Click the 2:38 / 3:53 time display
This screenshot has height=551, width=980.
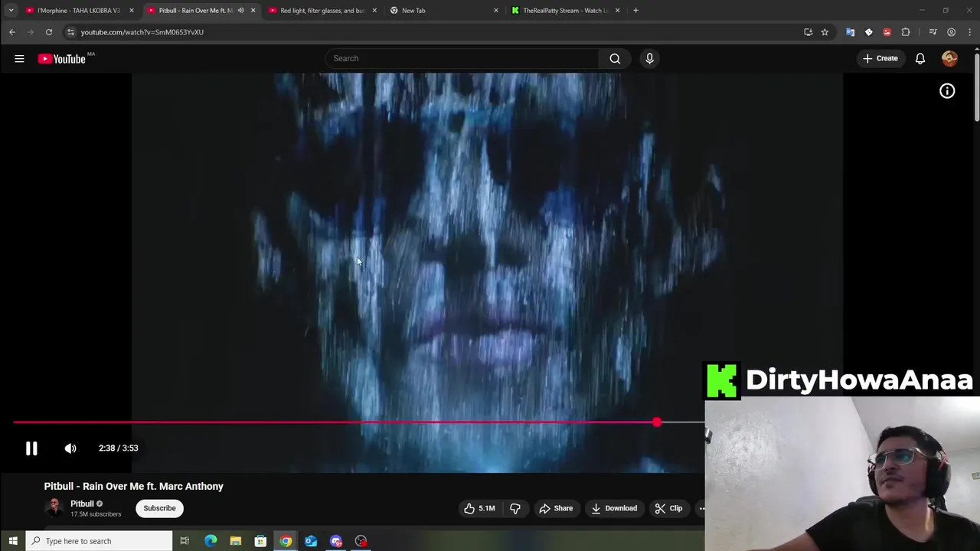(119, 448)
